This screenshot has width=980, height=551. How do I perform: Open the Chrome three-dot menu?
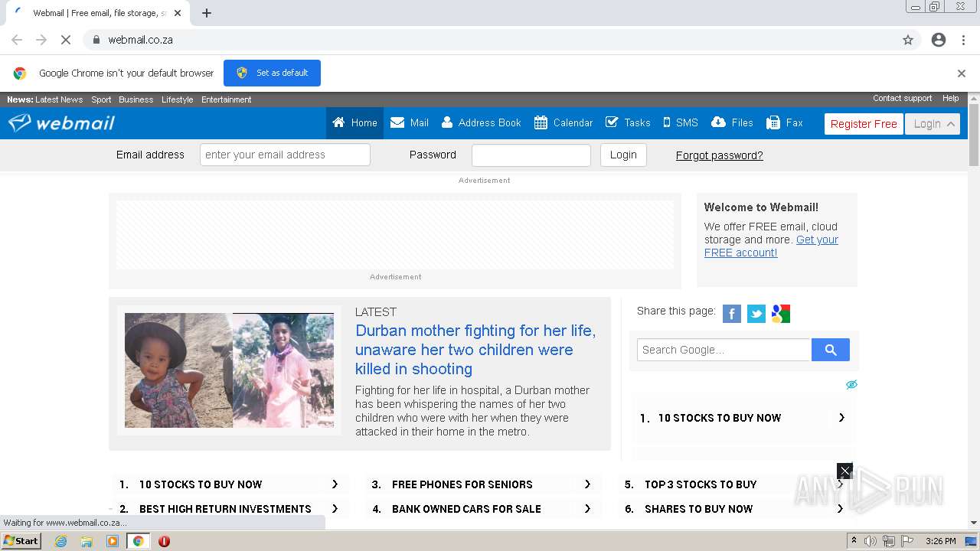click(x=963, y=40)
